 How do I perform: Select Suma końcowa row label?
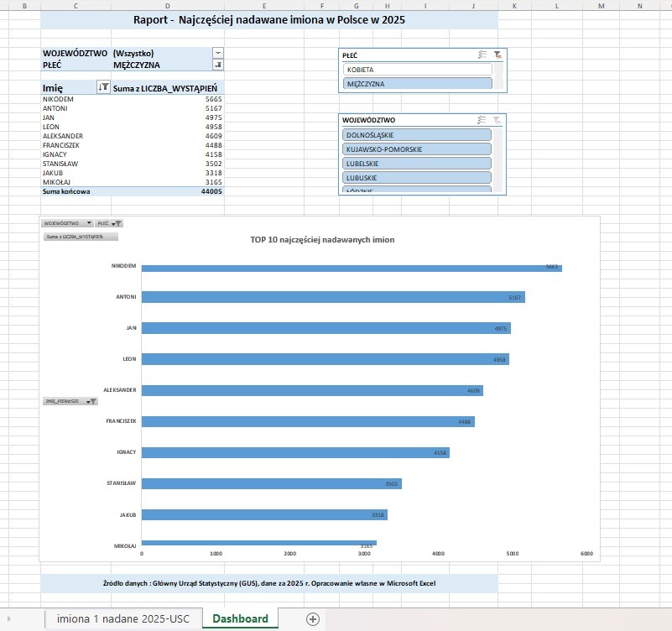76,191
